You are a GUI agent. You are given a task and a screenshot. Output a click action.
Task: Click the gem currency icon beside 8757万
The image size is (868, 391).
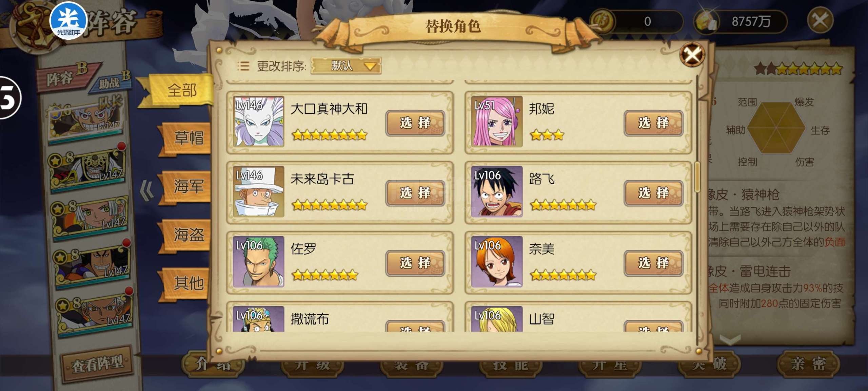point(707,21)
